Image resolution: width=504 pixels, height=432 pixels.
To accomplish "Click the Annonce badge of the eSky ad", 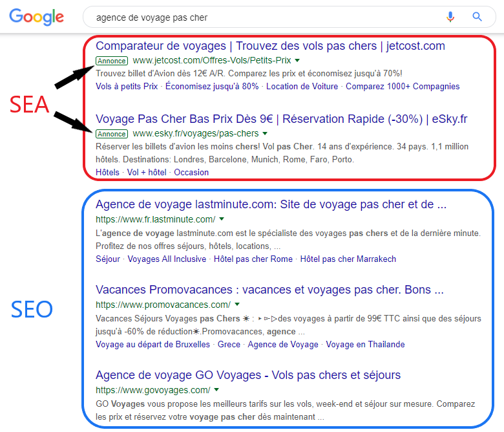I will [x=112, y=134].
